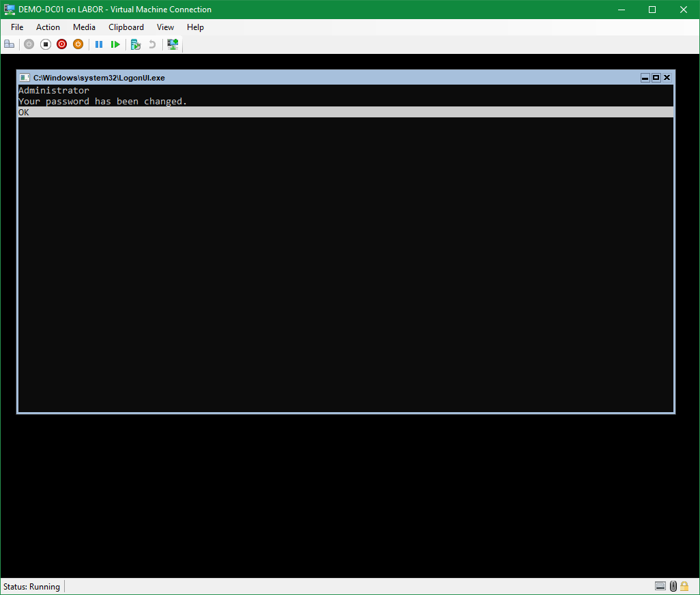Click the Ctrl+Alt+Delete toolbar icon
The height and width of the screenshot is (595, 700).
pos(9,44)
